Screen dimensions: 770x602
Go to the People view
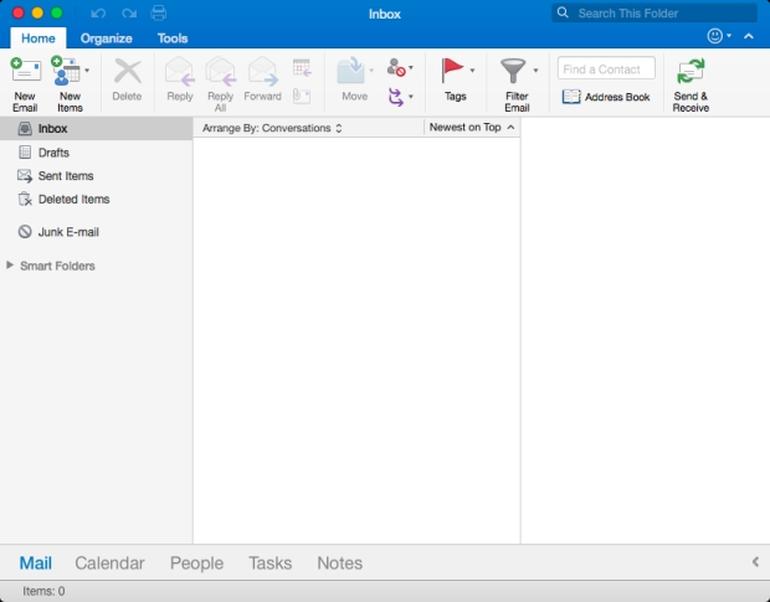coord(196,563)
